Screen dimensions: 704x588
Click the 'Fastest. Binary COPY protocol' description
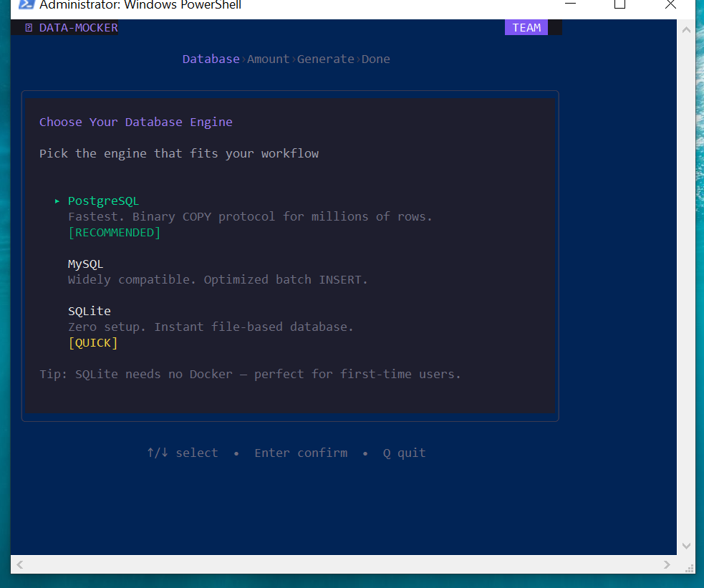[250, 216]
